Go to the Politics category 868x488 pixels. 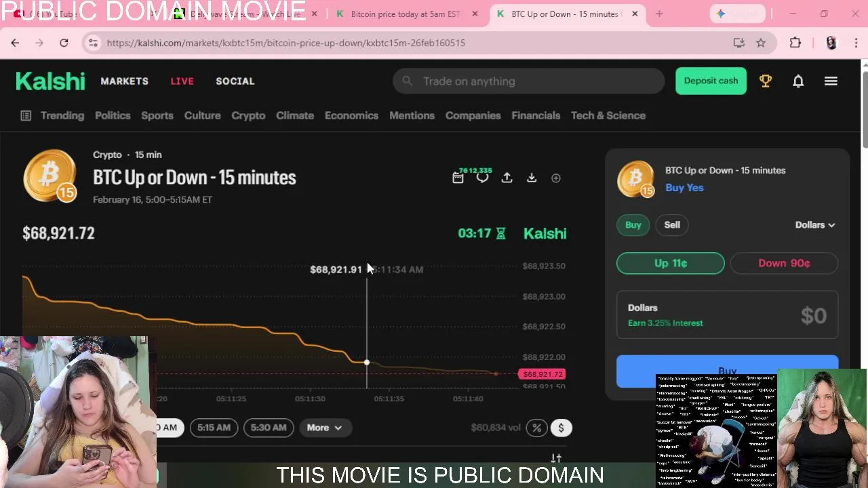point(113,115)
